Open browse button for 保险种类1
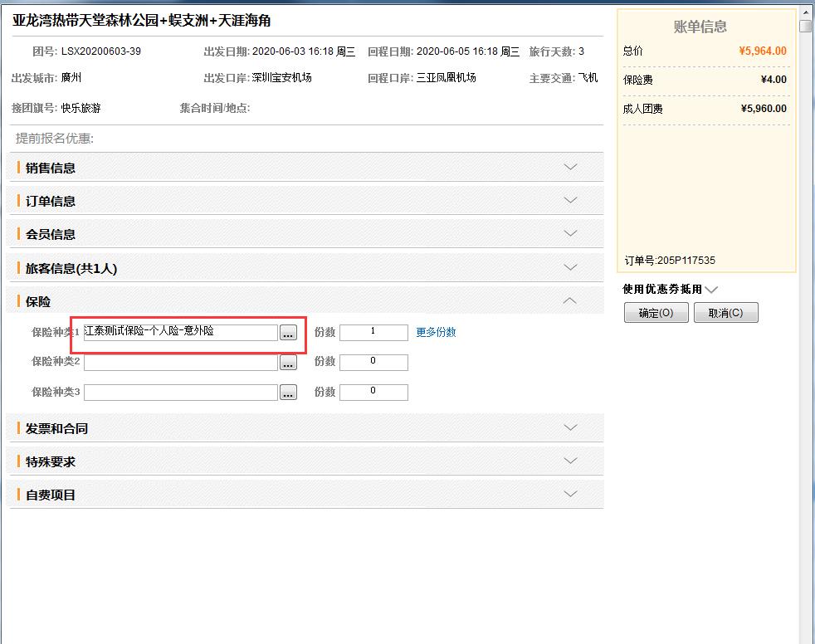Screen dimensions: 815x644 (288, 333)
